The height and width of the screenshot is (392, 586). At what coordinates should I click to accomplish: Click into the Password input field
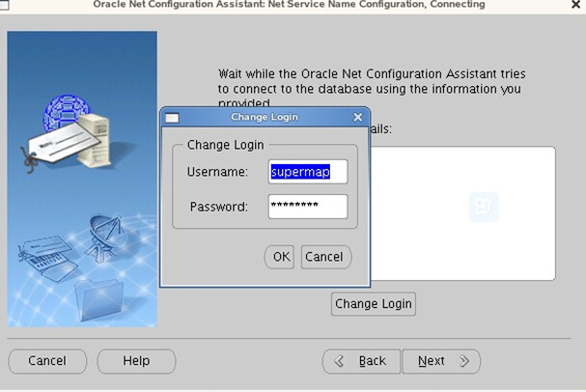pos(307,207)
